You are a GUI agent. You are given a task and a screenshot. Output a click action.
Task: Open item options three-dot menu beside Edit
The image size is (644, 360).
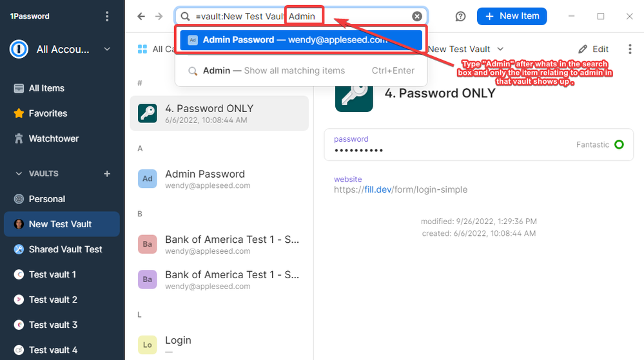point(630,49)
